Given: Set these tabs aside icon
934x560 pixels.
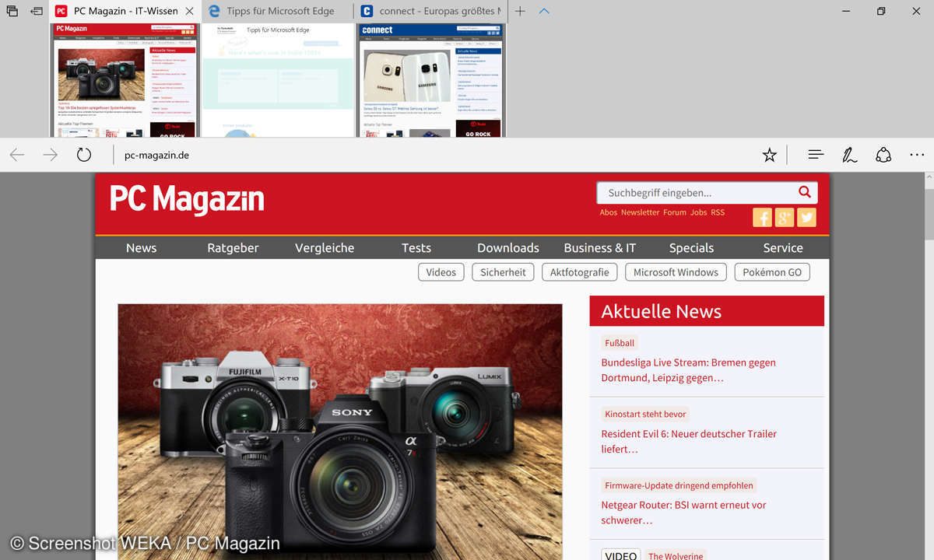Looking at the screenshot, I should pyautogui.click(x=37, y=12).
